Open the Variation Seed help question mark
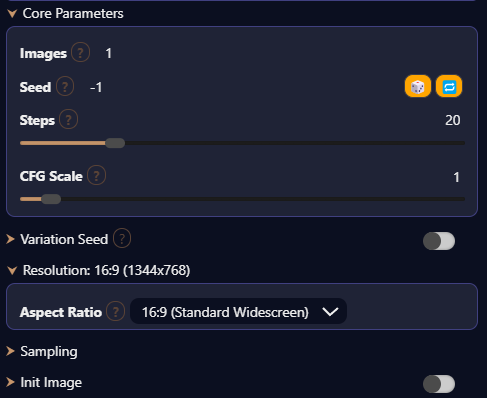 point(122,238)
